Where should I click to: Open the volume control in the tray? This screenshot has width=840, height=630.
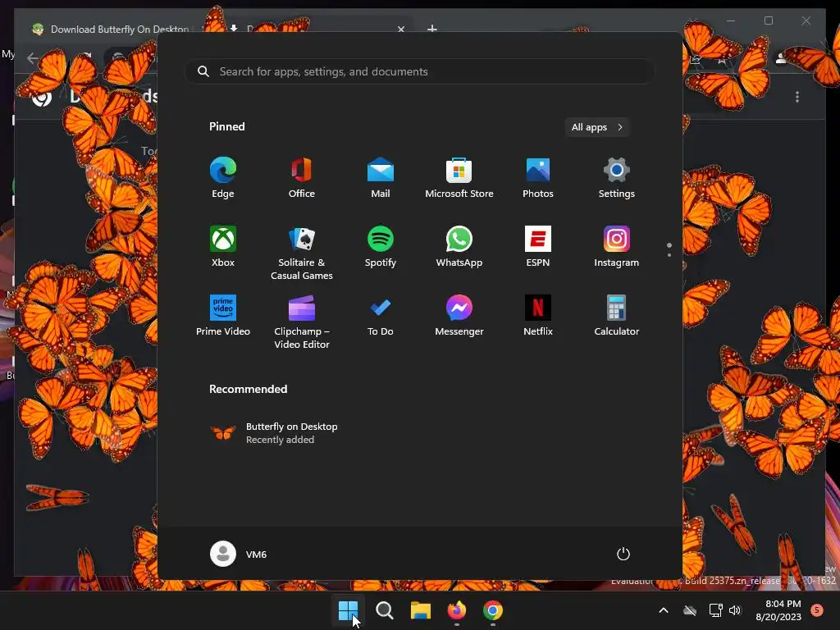[x=735, y=610]
